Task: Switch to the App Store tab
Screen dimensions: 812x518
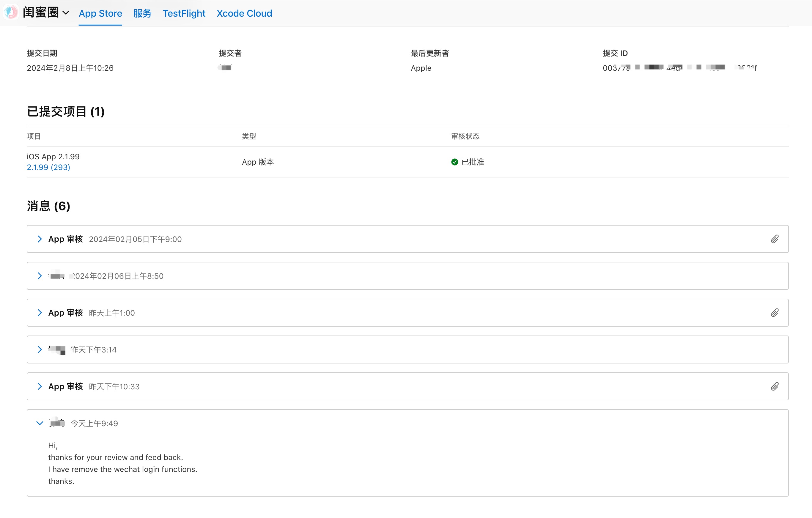Action: [100, 13]
